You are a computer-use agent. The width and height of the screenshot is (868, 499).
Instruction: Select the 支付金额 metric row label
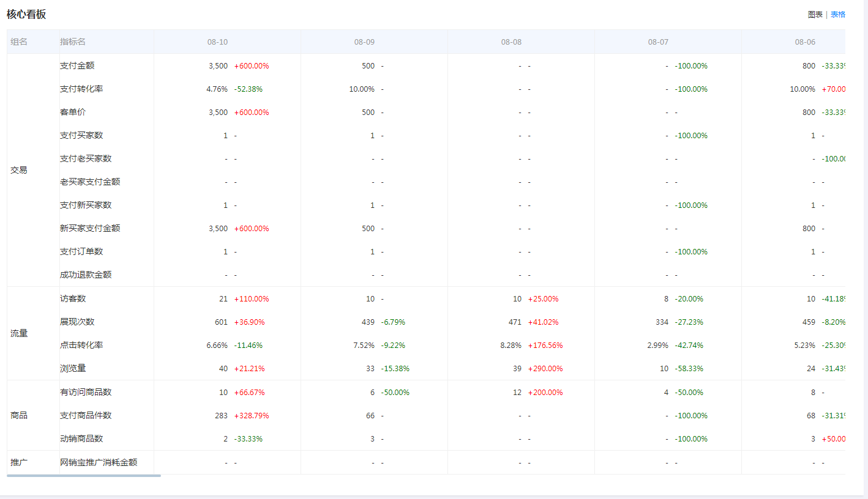coord(77,65)
